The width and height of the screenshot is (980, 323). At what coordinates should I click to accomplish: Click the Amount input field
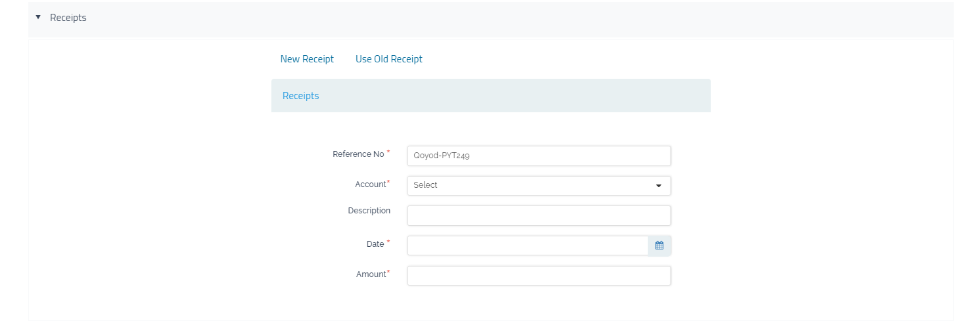[x=538, y=276]
